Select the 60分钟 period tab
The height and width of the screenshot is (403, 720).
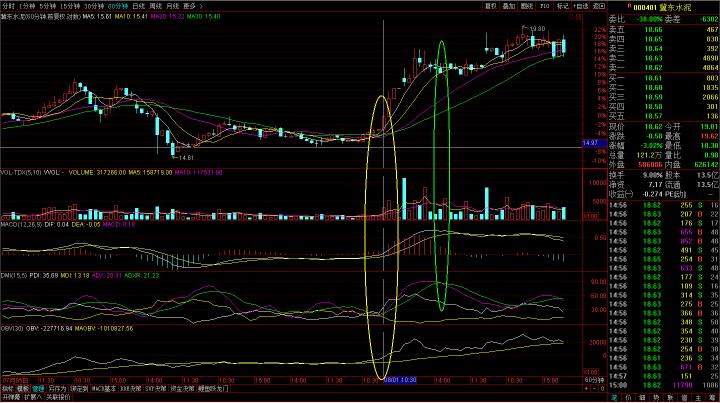(x=118, y=6)
